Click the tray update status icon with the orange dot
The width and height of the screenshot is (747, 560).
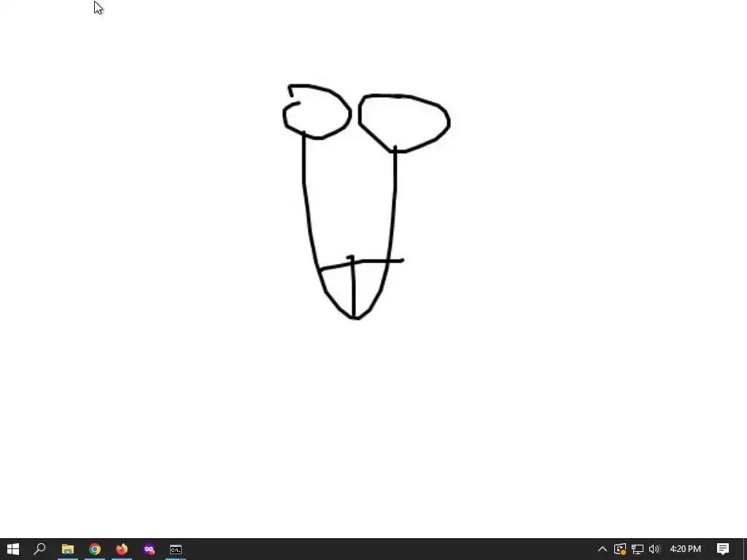(x=620, y=549)
